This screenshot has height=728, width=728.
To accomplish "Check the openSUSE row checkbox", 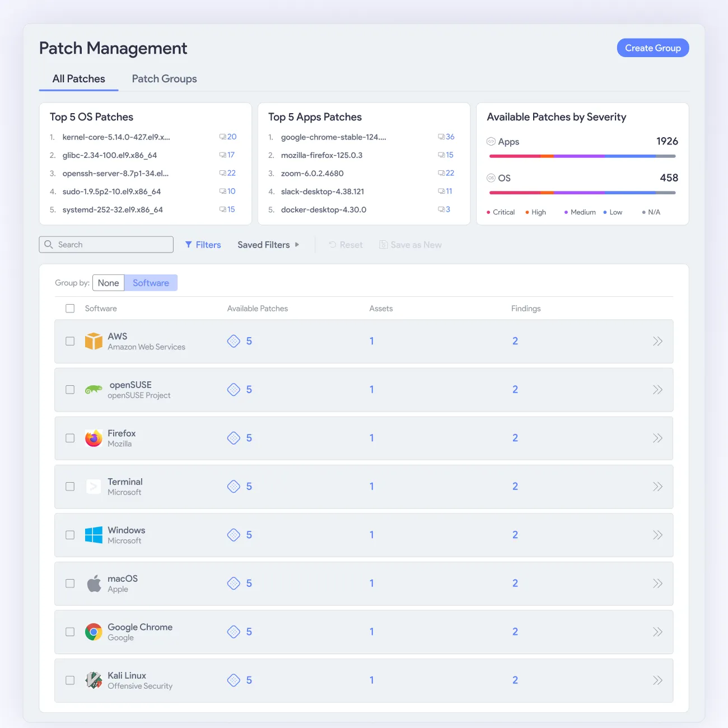I will 70,390.
